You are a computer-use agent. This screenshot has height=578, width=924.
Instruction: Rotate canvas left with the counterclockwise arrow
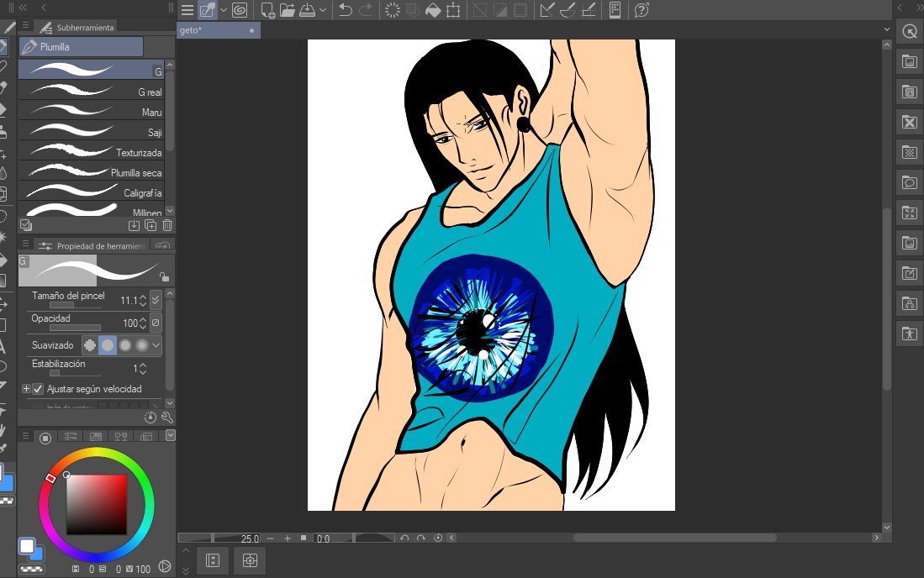tap(404, 538)
